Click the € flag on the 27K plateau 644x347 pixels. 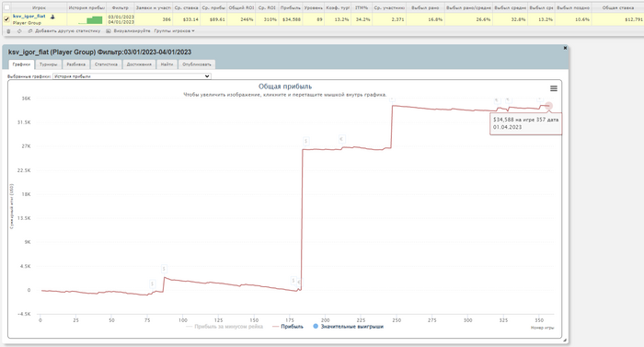tap(341, 139)
